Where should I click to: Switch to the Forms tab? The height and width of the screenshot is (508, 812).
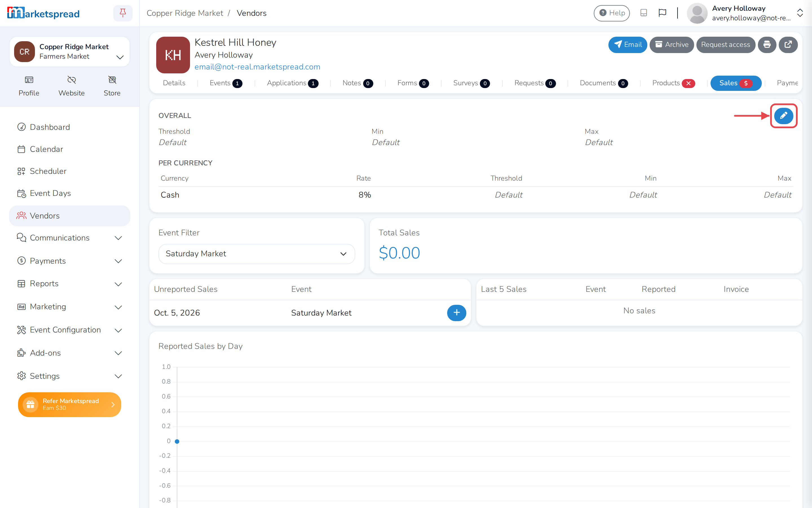pyautogui.click(x=413, y=83)
